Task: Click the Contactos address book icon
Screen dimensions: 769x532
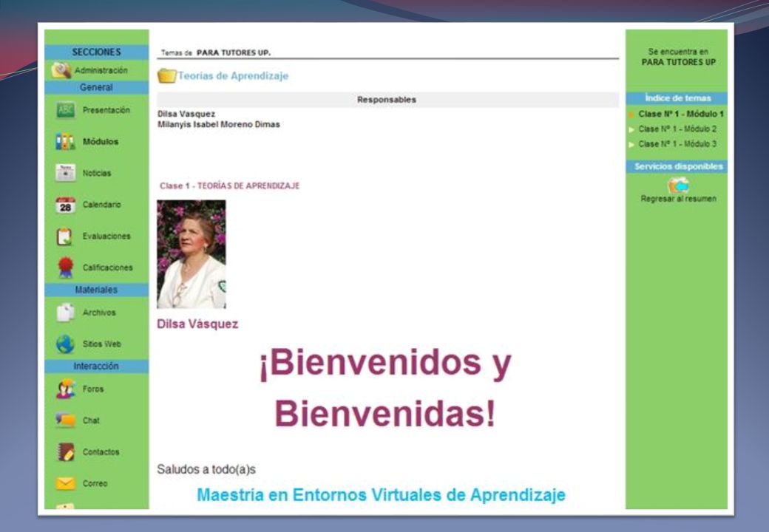Action: (65, 451)
